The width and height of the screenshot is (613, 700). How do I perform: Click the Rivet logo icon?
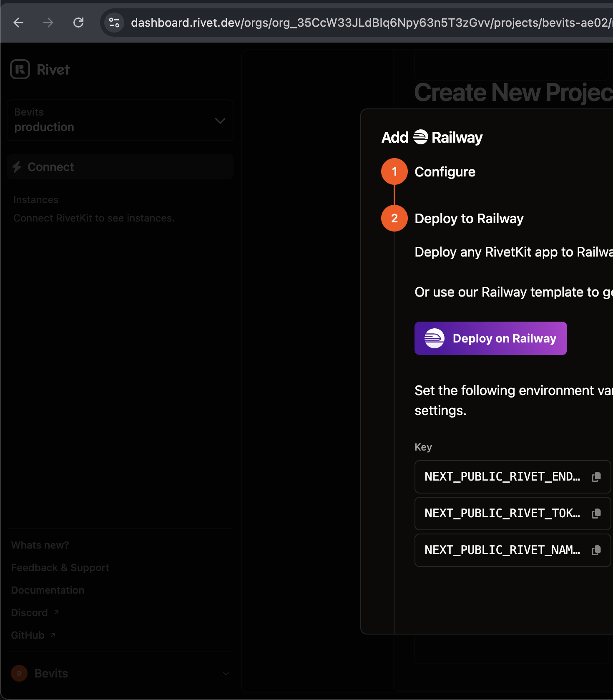(20, 69)
